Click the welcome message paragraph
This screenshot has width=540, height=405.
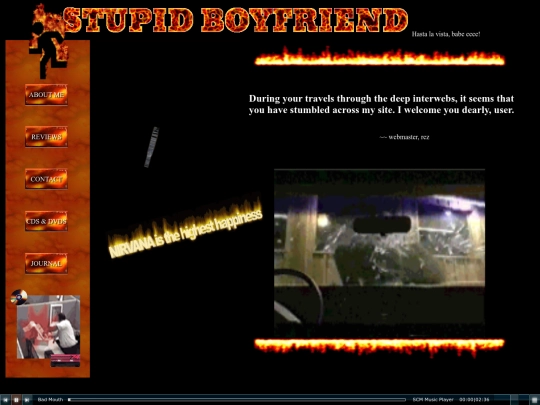pyautogui.click(x=381, y=104)
